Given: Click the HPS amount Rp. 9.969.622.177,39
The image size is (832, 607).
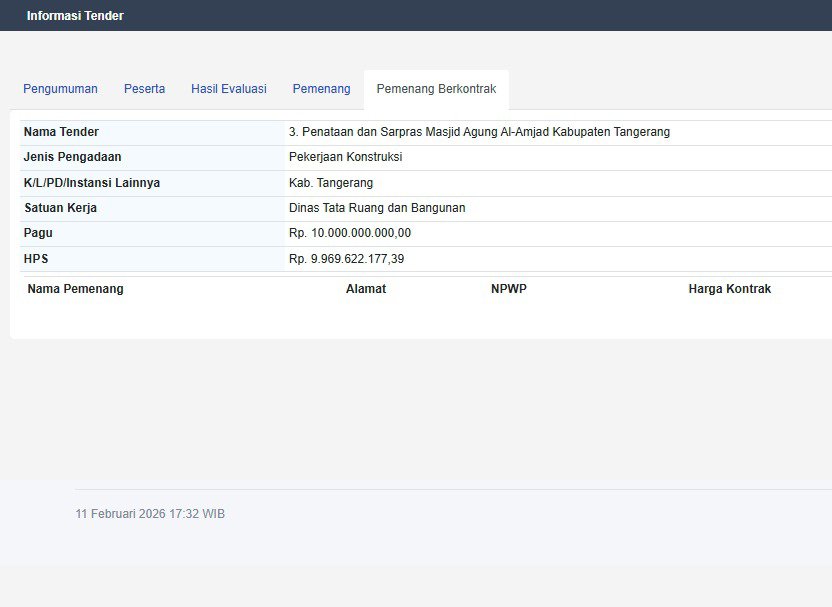Looking at the screenshot, I should tap(346, 259).
